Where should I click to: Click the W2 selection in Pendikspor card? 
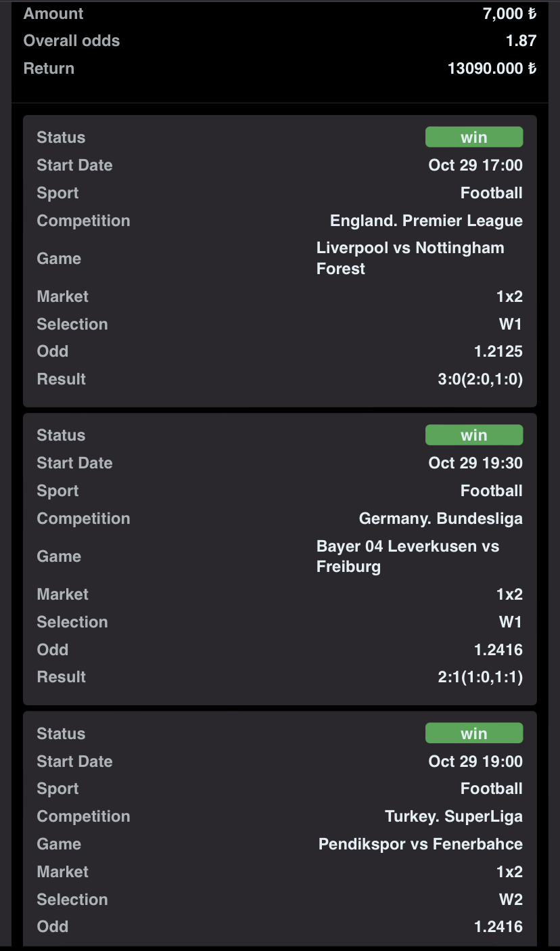pyautogui.click(x=510, y=900)
